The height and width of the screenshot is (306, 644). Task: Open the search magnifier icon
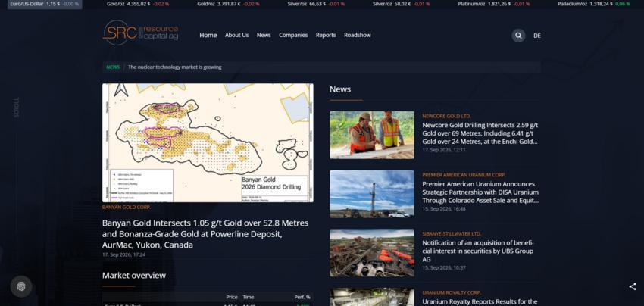(x=518, y=36)
